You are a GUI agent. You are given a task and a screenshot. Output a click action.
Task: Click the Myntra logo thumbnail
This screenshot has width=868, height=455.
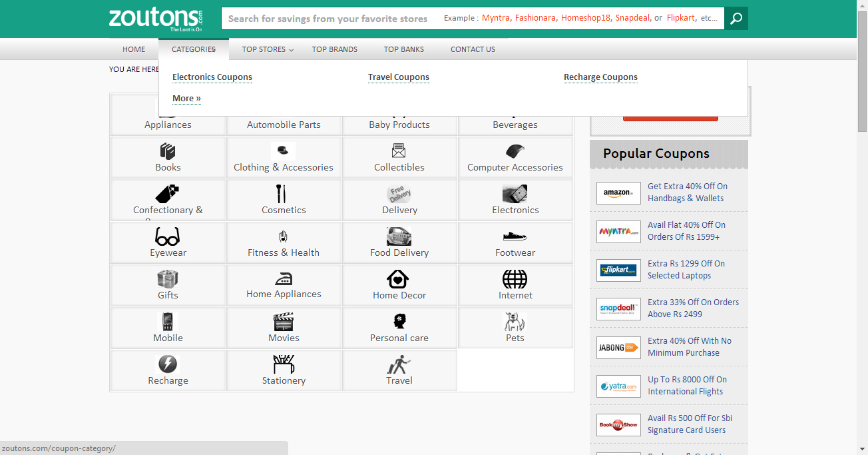(618, 232)
